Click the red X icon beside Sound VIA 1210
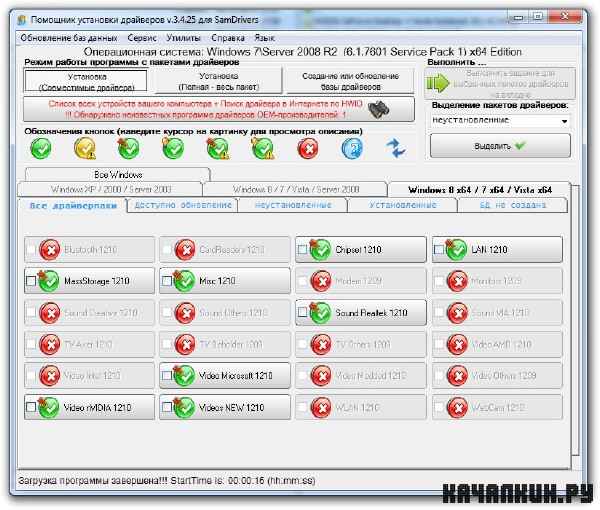This screenshot has width=600, height=510. pyautogui.click(x=457, y=313)
